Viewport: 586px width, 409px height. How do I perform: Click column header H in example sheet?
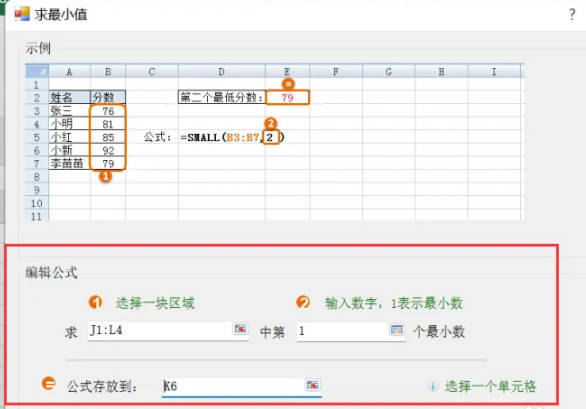(441, 71)
